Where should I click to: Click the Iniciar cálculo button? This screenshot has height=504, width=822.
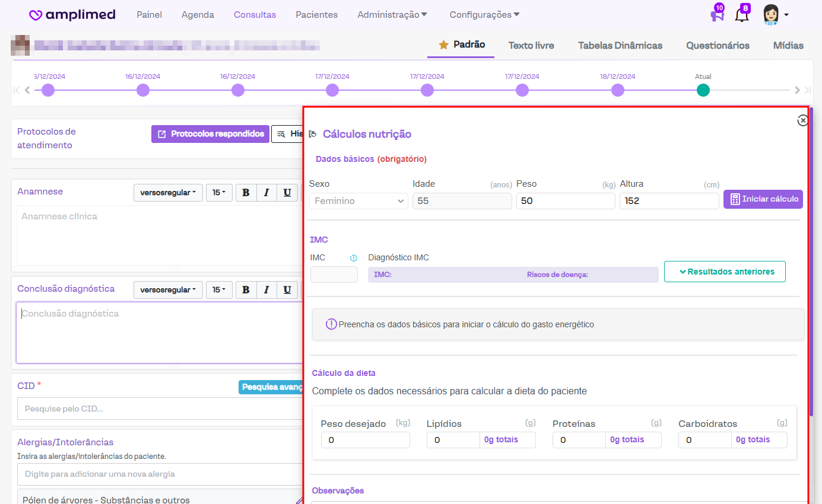[763, 199]
